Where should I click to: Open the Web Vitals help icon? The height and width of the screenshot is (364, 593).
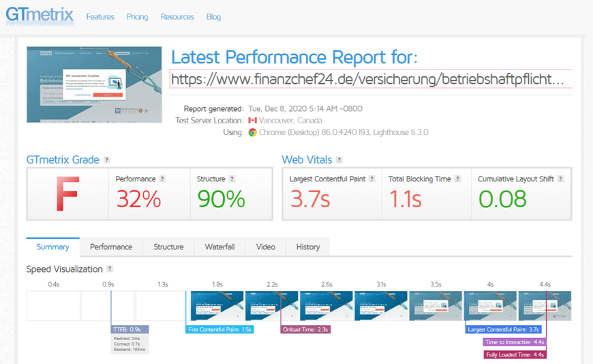[339, 160]
